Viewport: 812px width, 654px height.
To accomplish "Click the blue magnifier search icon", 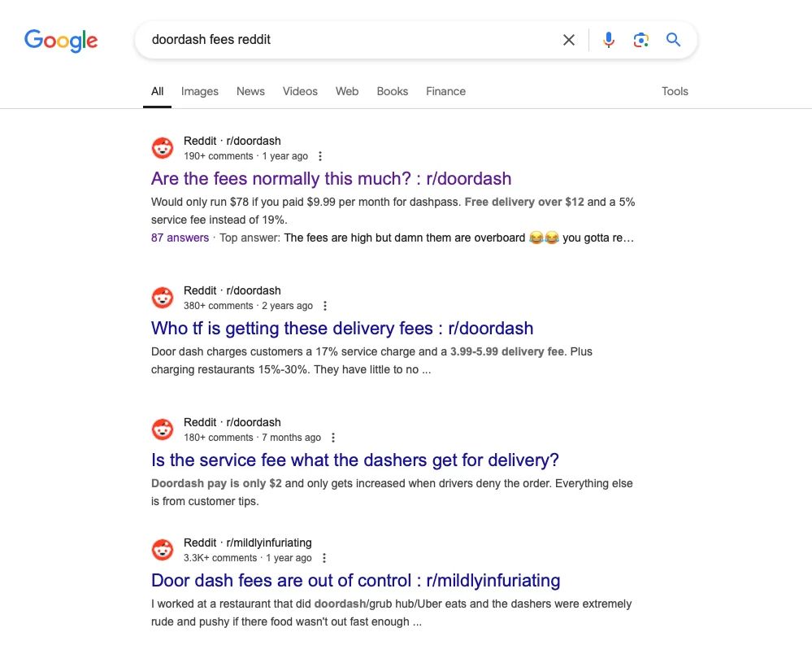I will 673,40.
